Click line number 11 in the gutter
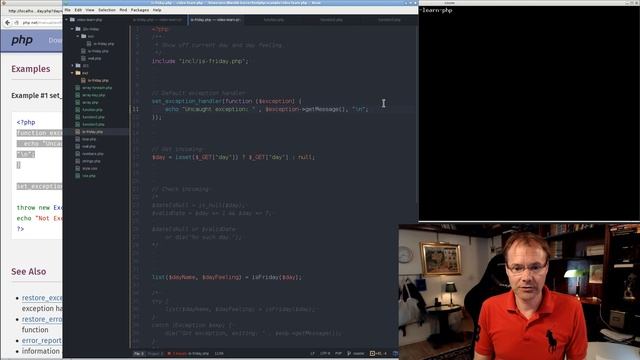640x360 pixels. [136, 109]
